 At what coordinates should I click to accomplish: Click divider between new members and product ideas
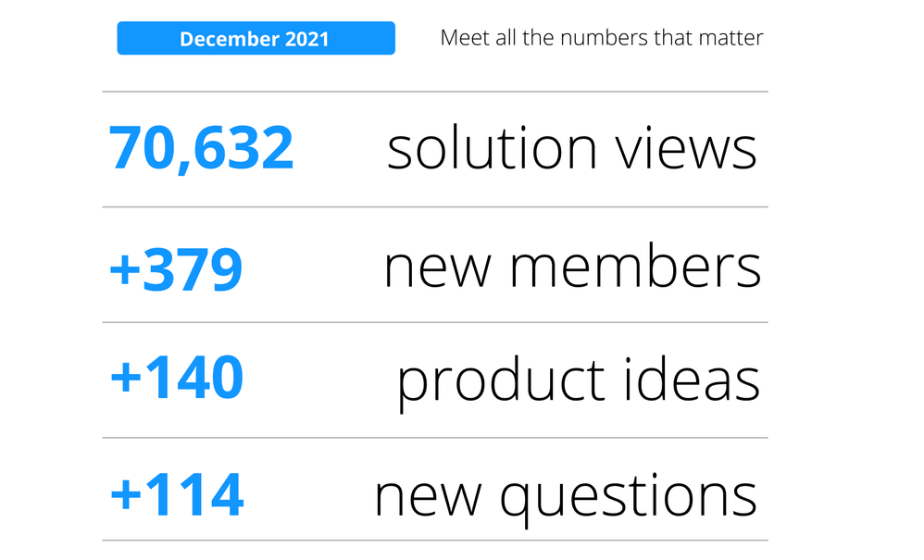435,323
